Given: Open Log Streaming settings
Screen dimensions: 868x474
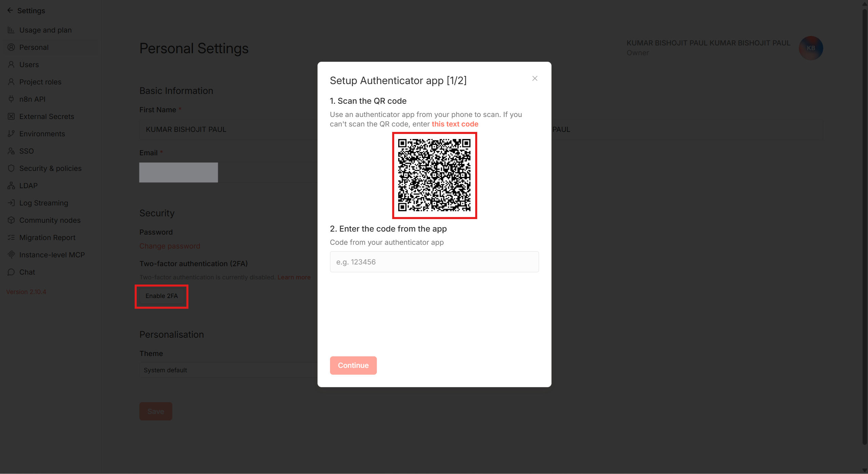Looking at the screenshot, I should (51, 203).
